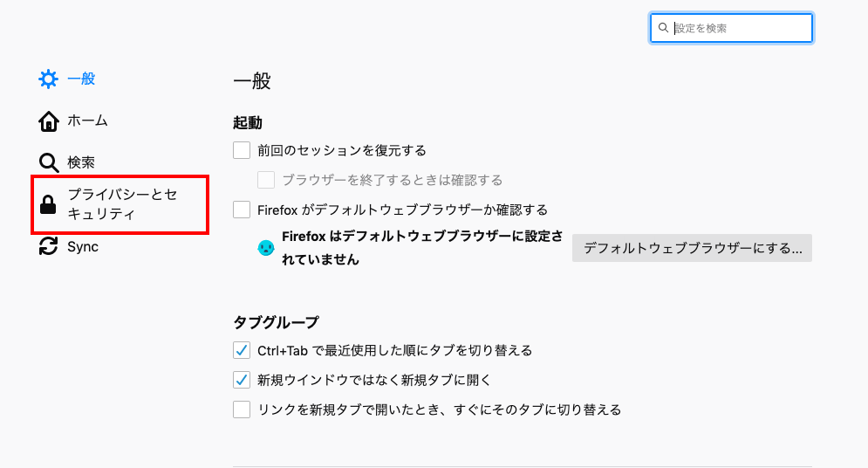Click the Sync circular arrows icon
This screenshot has height=468, width=868.
(48, 246)
